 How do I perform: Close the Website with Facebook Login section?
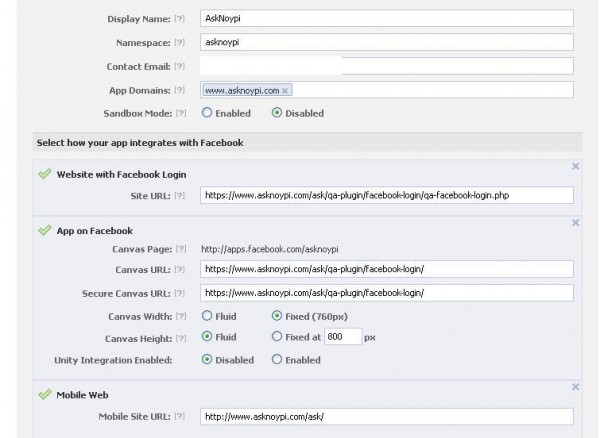click(x=575, y=166)
